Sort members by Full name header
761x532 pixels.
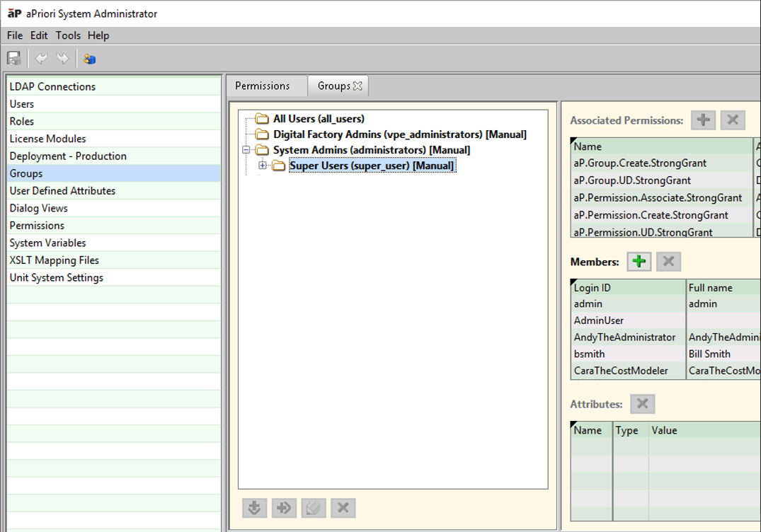point(724,288)
